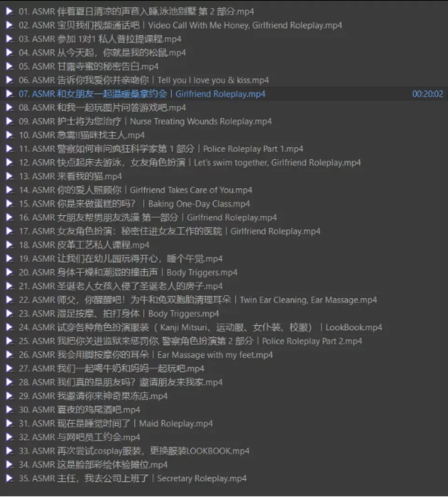Viewport: 448px width, 497px height.
Task: Click the play icon beside file 28
Action: [10, 382]
